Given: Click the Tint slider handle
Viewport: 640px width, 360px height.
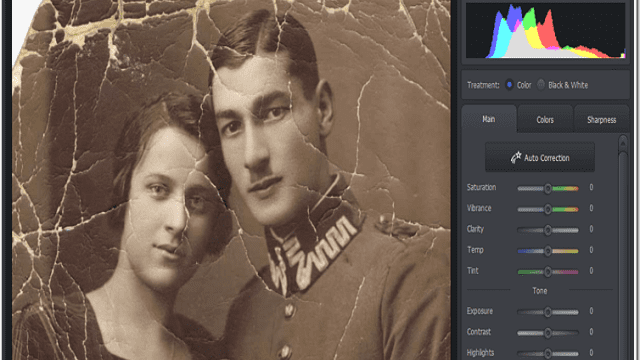Looking at the screenshot, I should 548,271.
